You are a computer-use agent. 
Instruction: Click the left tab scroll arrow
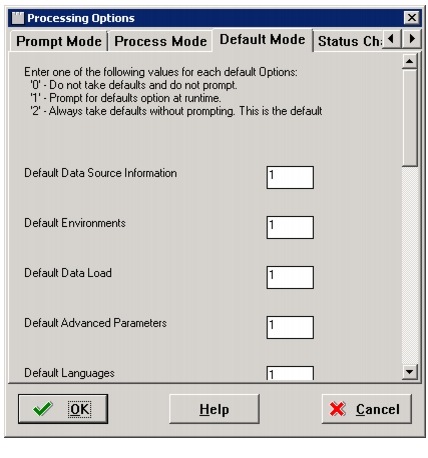[x=391, y=39]
